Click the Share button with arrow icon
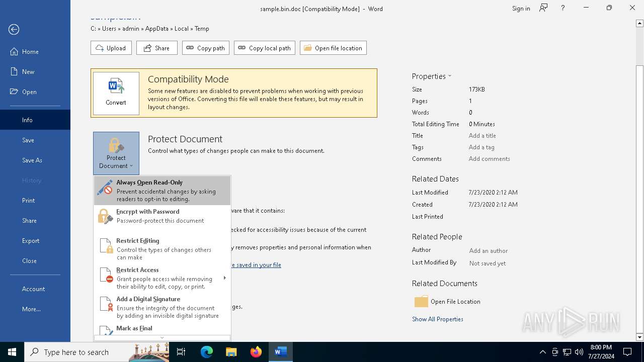 point(157,48)
